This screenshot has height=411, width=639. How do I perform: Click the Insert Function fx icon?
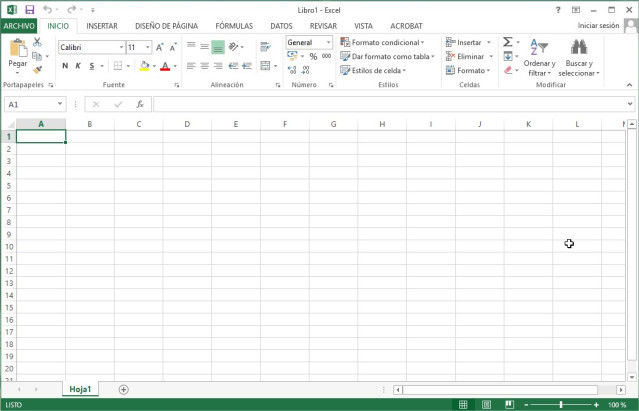coord(139,104)
